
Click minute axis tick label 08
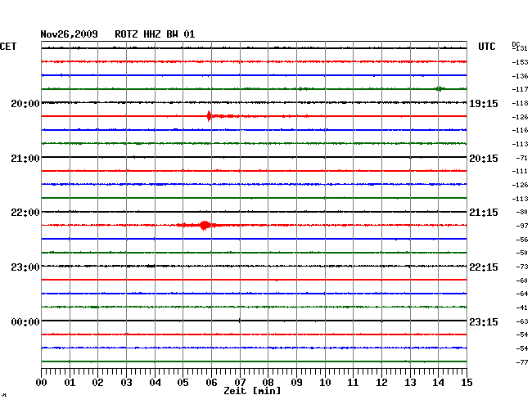click(x=268, y=383)
